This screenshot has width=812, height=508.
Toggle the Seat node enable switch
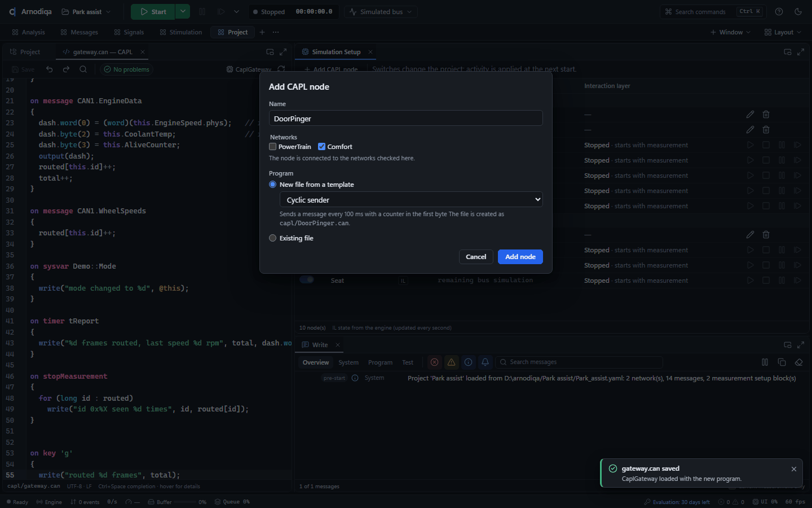307,280
